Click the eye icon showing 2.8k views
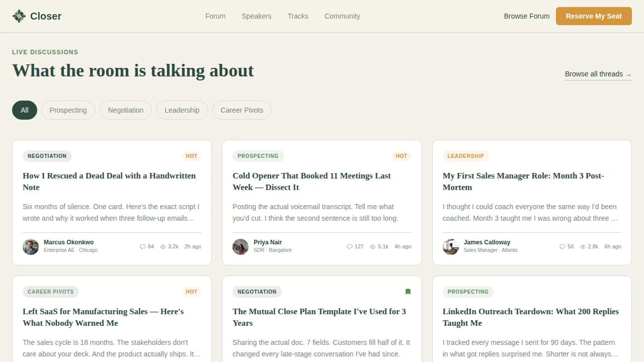 pyautogui.click(x=582, y=246)
